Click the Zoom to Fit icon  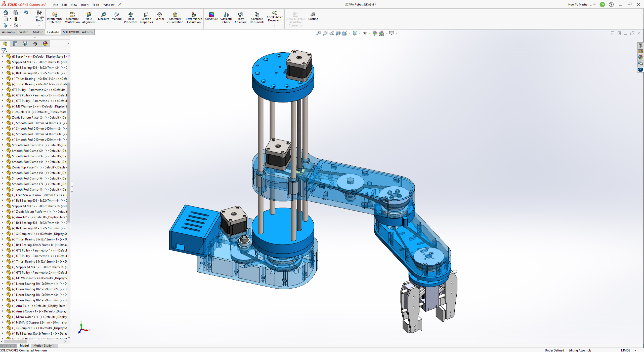pos(318,33)
